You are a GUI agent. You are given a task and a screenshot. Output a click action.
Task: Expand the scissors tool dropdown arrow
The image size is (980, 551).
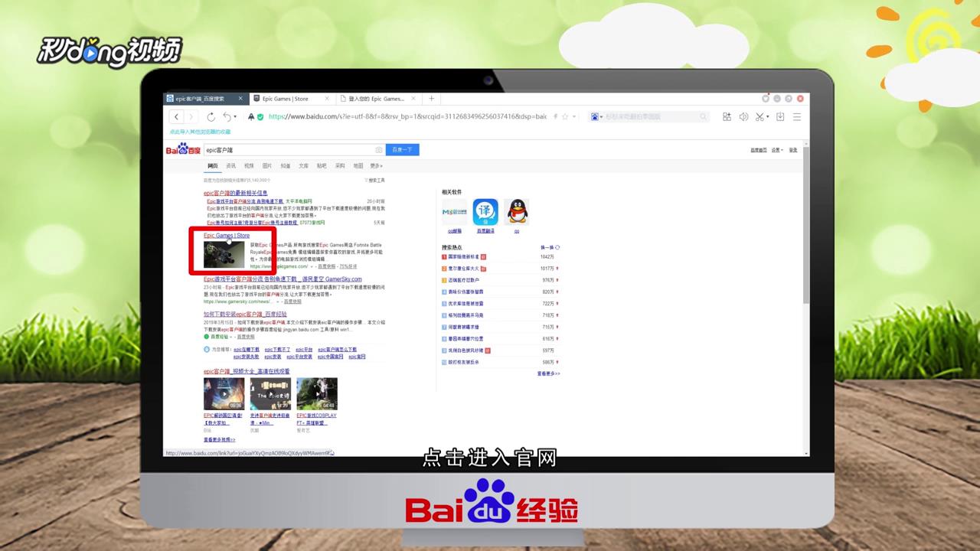pos(767,117)
